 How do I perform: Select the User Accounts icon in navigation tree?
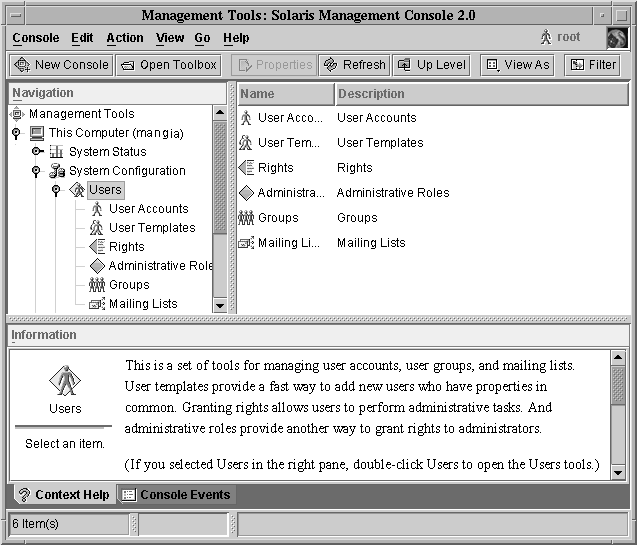click(97, 209)
